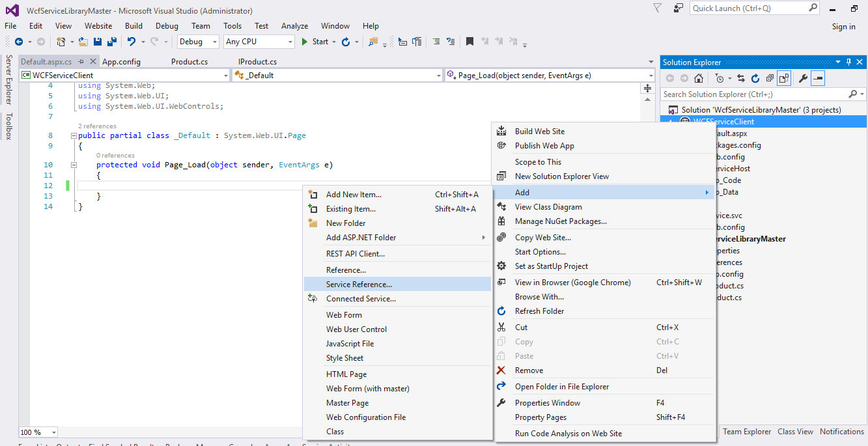Click the Comment selected lines icon
The image size is (868, 446).
coord(436,42)
